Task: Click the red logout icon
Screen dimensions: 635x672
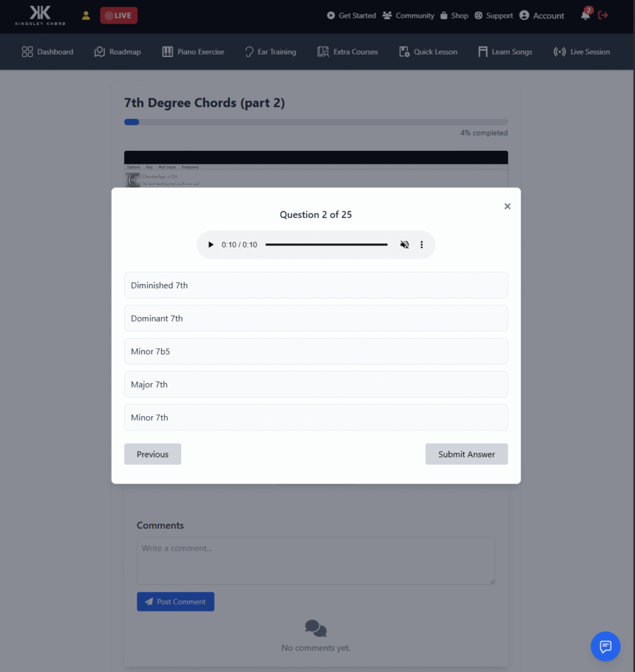Action: click(x=603, y=15)
